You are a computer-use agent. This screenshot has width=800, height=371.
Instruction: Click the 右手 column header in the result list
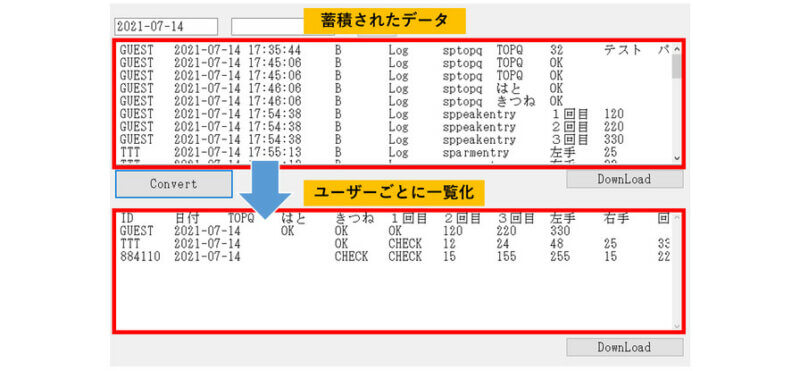pyautogui.click(x=616, y=218)
